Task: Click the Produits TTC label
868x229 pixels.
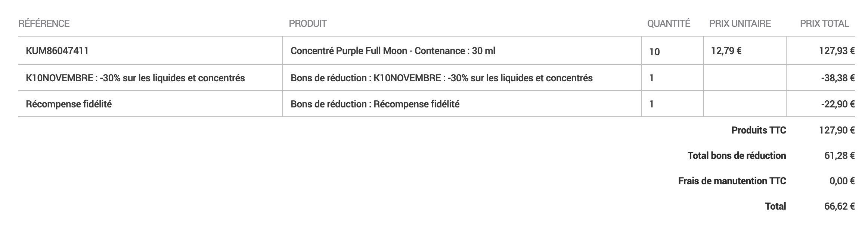Action: pyautogui.click(x=759, y=130)
